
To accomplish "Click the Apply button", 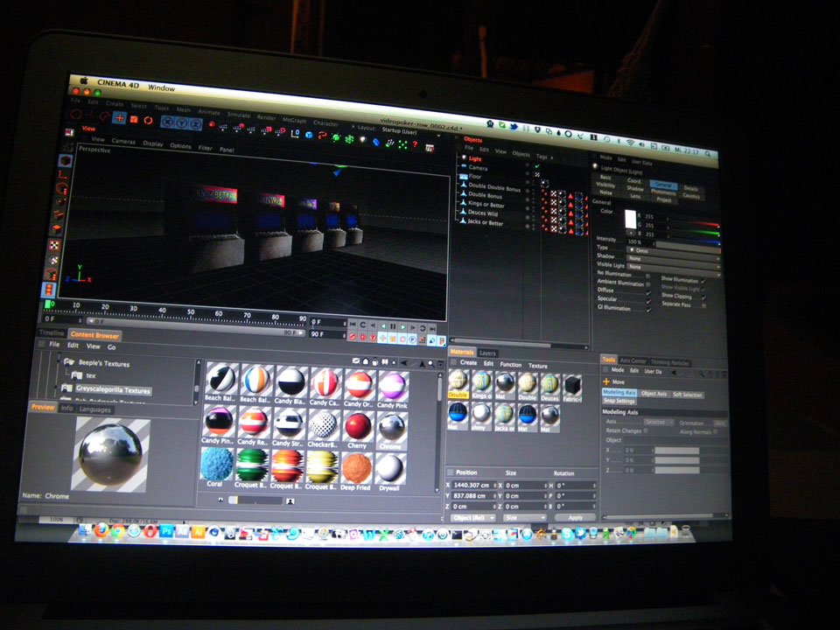I will coord(575,517).
